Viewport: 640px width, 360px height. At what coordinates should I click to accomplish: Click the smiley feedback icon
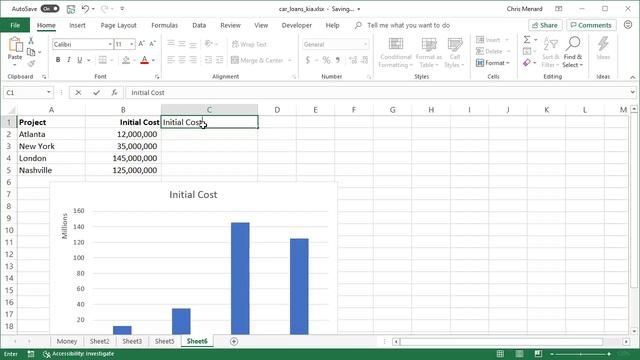tap(628, 25)
